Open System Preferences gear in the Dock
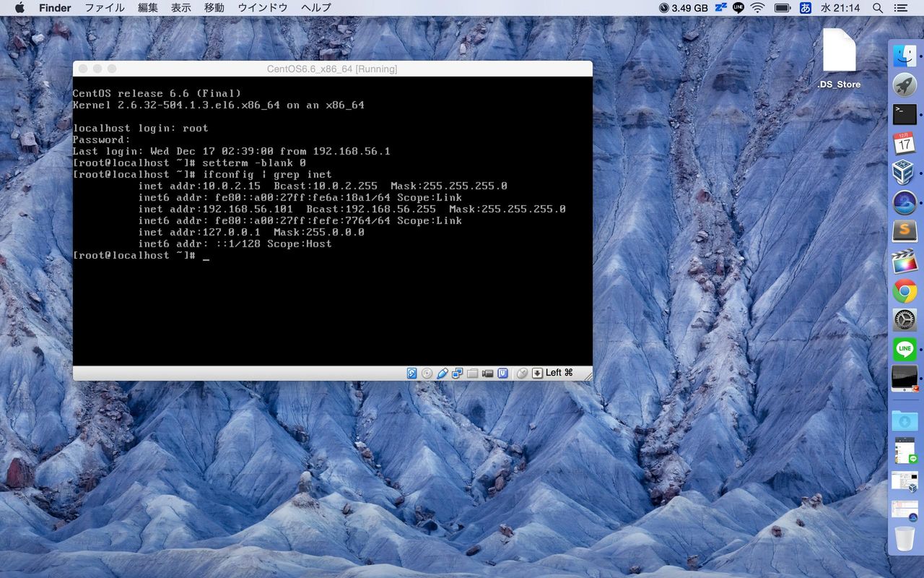924x578 pixels. point(905,320)
